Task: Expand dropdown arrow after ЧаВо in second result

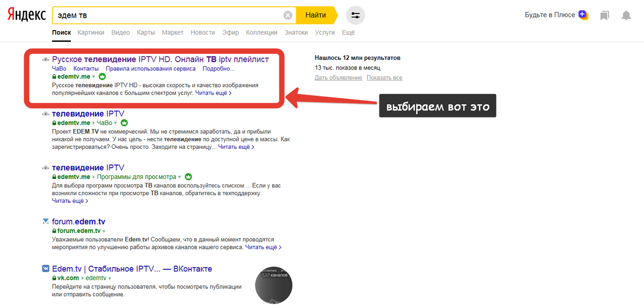Action: pos(116,123)
